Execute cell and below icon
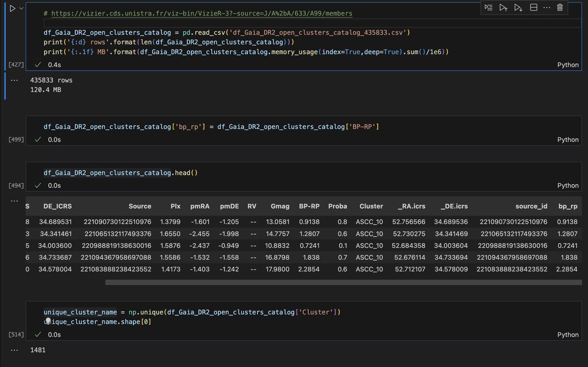 [518, 7]
